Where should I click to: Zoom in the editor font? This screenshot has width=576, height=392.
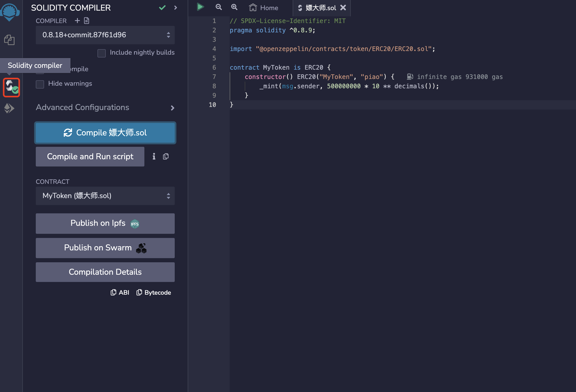pos(234,7)
